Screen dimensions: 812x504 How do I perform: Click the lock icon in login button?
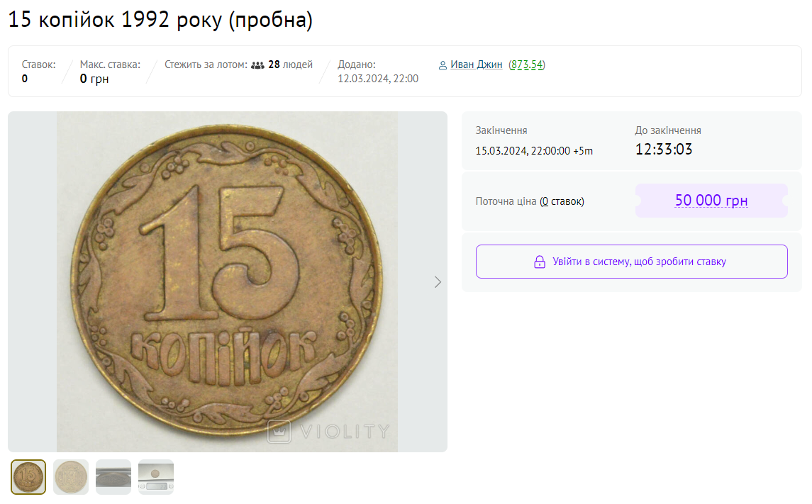540,262
